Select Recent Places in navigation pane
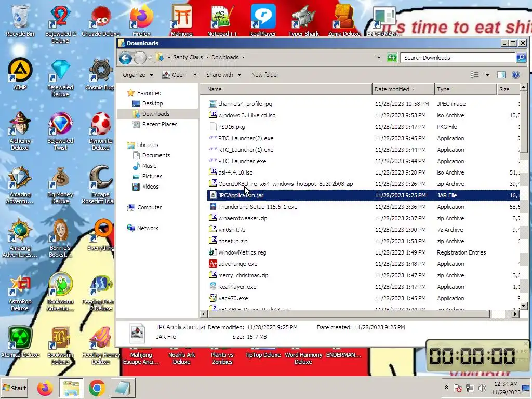This screenshot has width=532, height=399. point(159,124)
